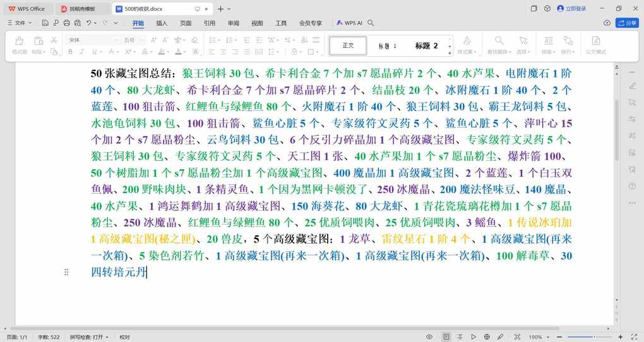Click the Save icon in quick toolbar
Screen dimensions: 644x342
(45, 23)
